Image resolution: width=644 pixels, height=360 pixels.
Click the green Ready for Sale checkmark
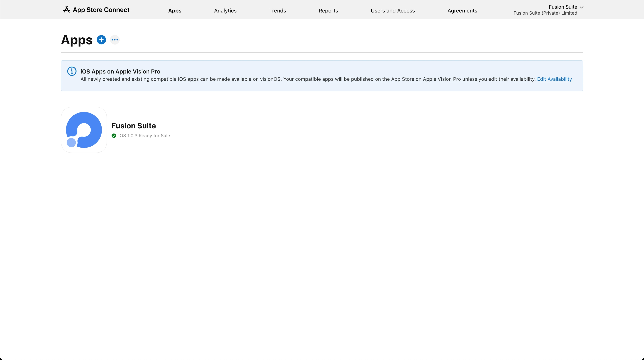pos(114,136)
